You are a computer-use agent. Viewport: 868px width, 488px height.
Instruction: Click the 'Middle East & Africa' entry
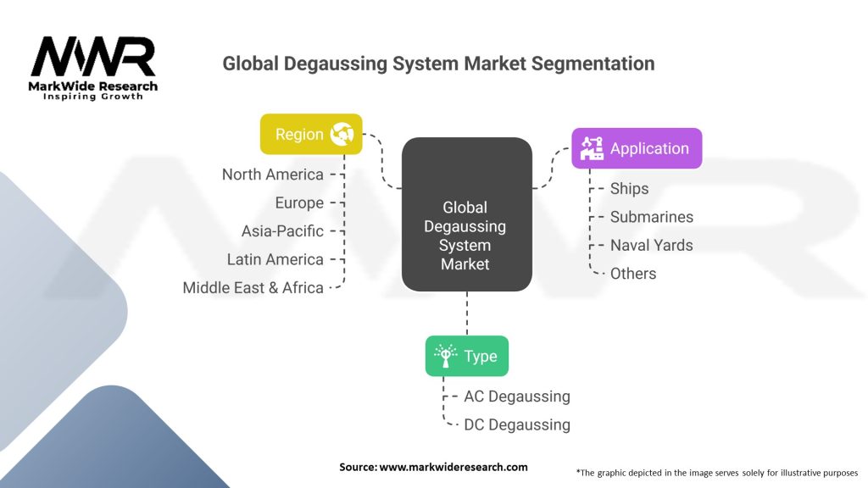[x=253, y=288]
